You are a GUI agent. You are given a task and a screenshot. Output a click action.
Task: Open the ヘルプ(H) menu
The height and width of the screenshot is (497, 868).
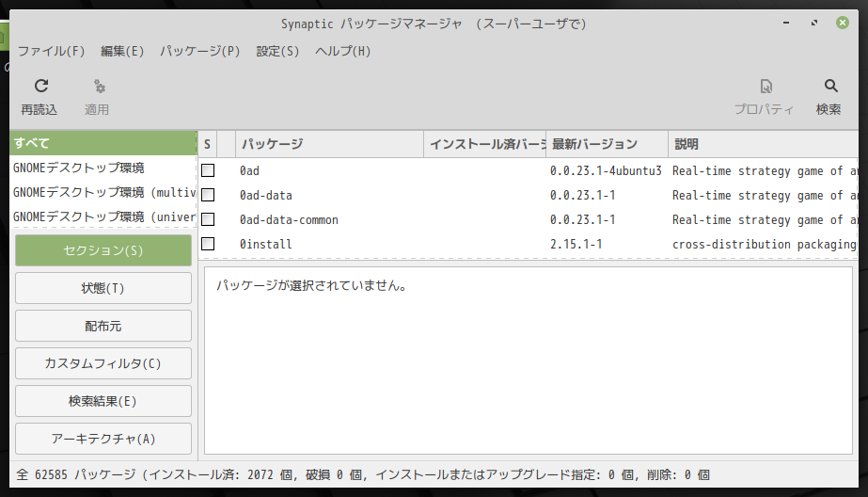coord(342,51)
